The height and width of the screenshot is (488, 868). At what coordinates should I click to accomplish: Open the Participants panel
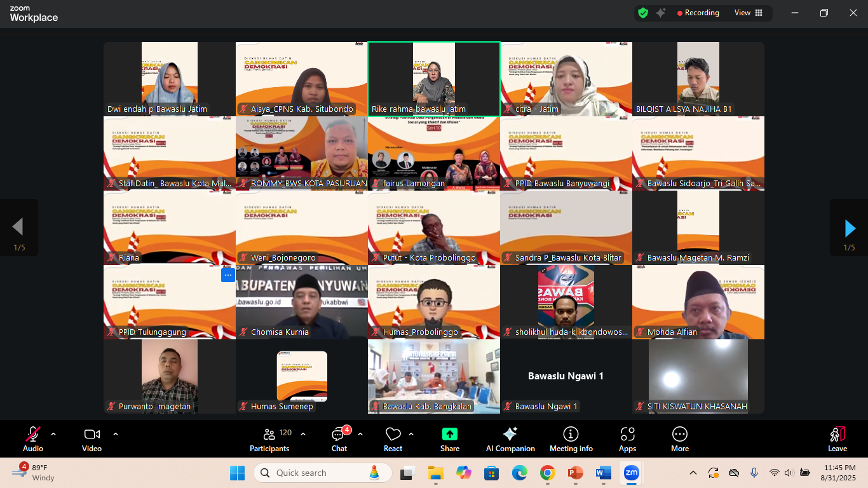tap(271, 439)
